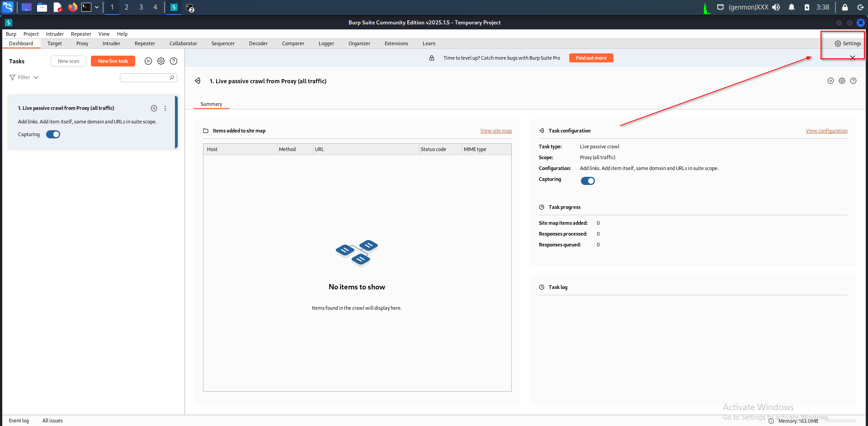Open three-dot menu on task card
Image resolution: width=868 pixels, height=426 pixels.
coord(165,108)
